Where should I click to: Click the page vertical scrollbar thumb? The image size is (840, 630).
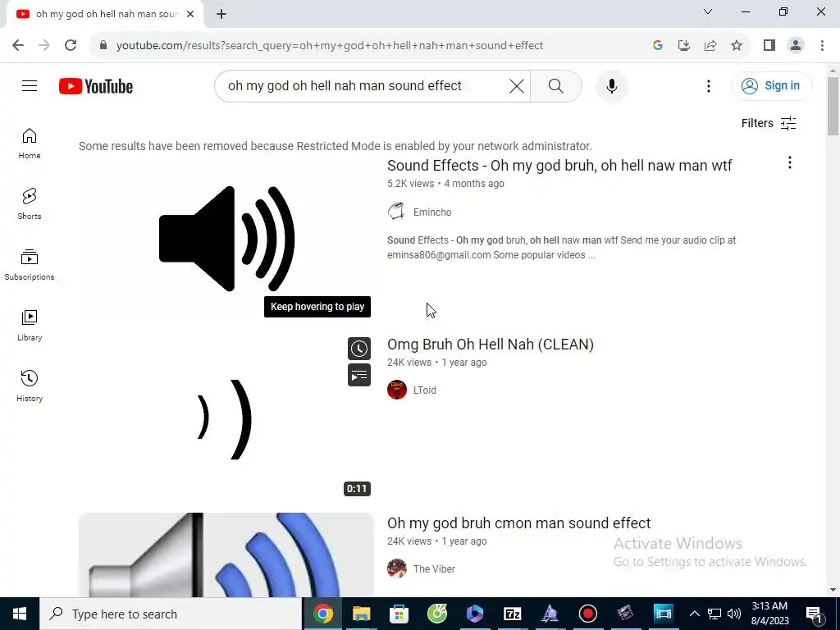tap(833, 106)
